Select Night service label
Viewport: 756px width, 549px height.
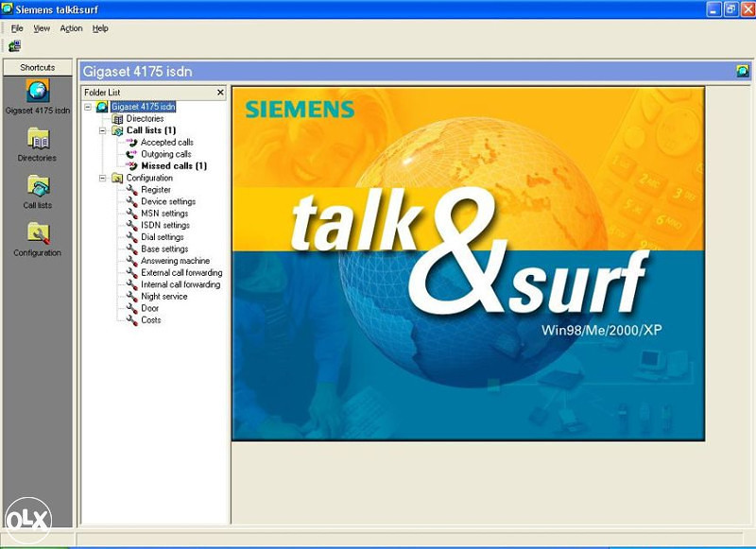(x=163, y=296)
